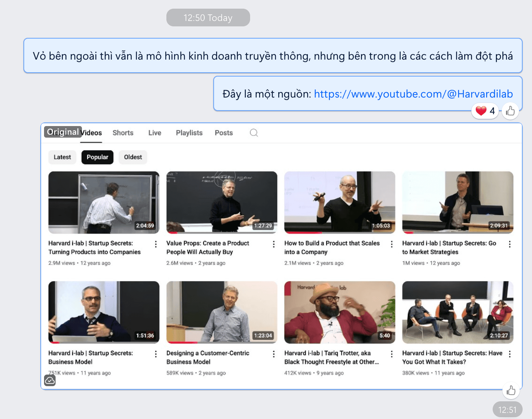Open options menu for Value Props video

point(274,244)
